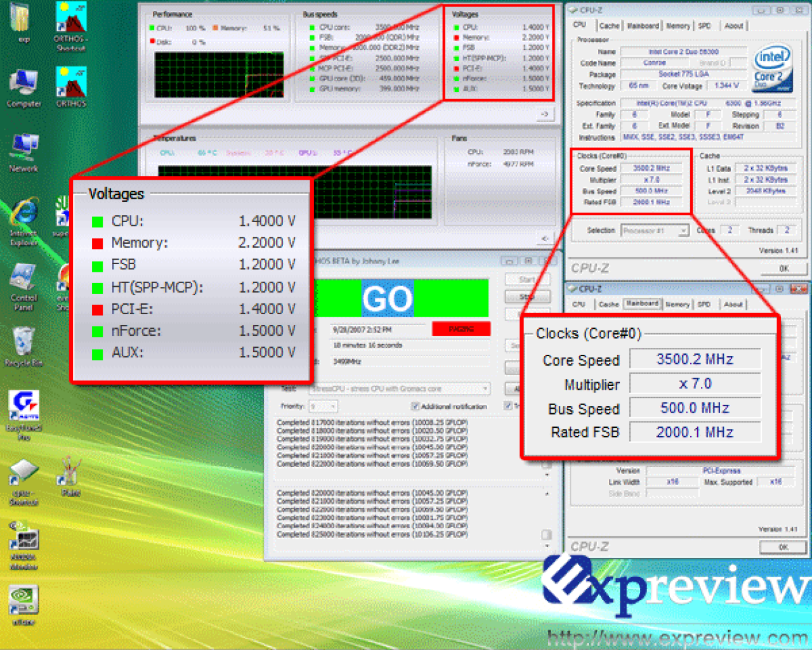
Task: Click the red status field beside the start time
Action: click(x=461, y=329)
